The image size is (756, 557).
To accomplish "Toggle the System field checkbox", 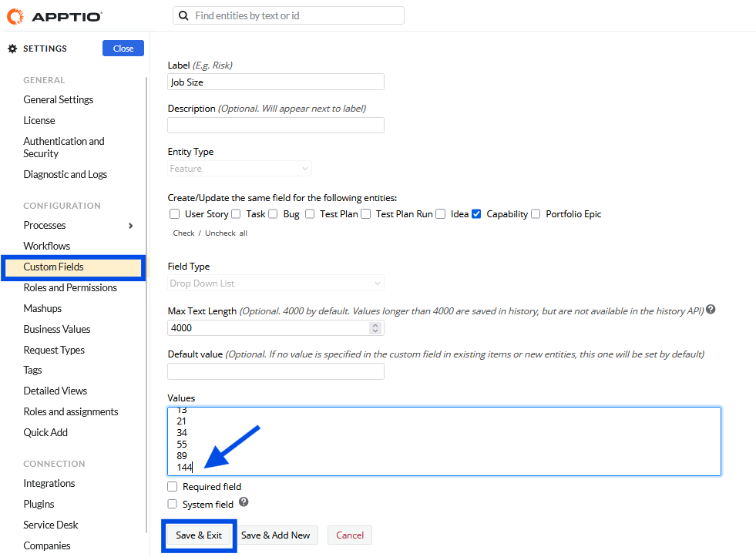I will 173,505.
